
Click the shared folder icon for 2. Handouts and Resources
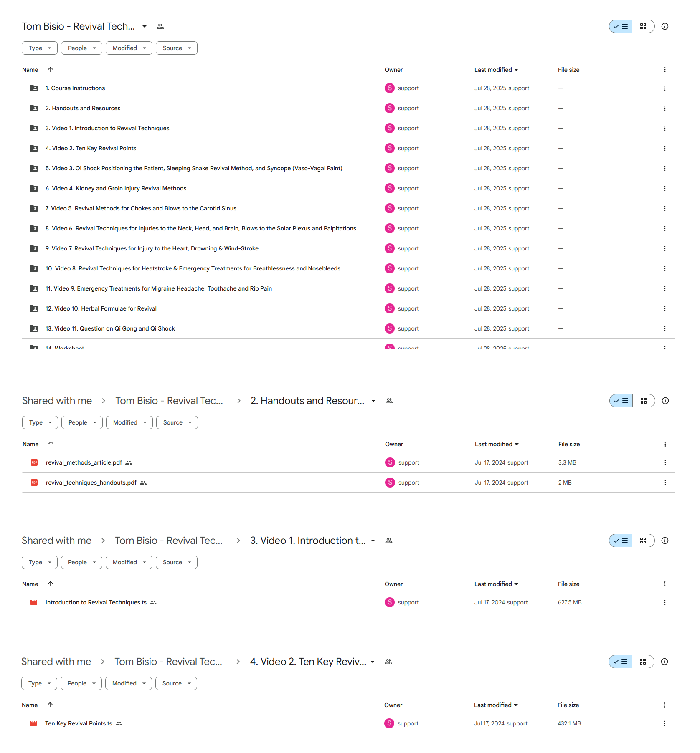coord(34,108)
